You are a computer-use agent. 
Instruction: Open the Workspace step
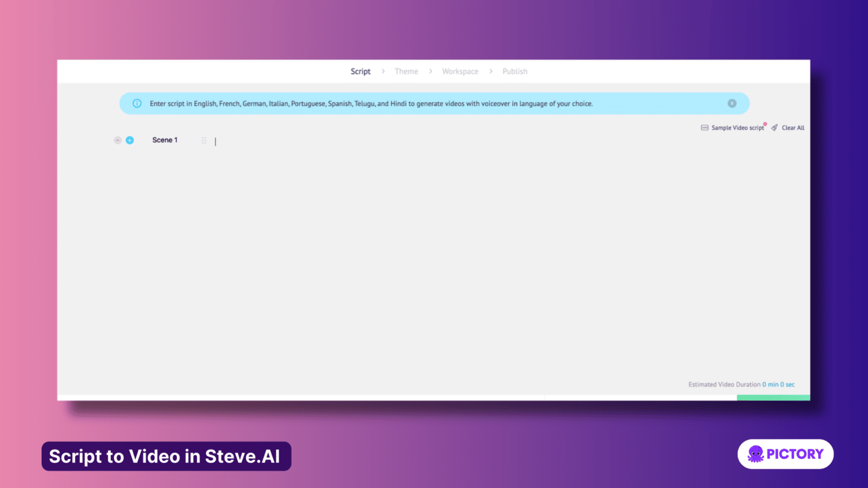[460, 71]
